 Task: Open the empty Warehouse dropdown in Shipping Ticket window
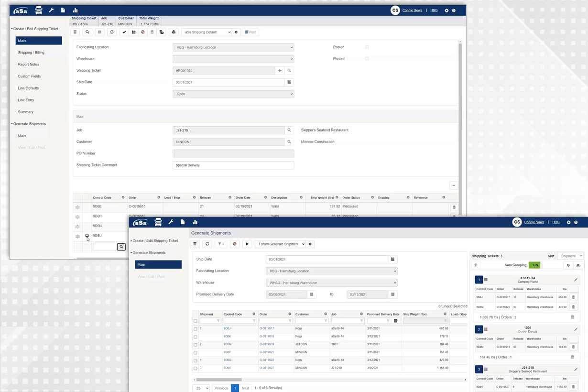[x=233, y=59]
